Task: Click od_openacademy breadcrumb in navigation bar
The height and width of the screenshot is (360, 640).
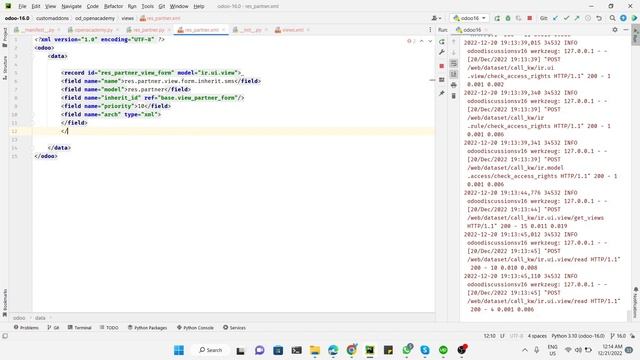Action: pyautogui.click(x=95, y=18)
